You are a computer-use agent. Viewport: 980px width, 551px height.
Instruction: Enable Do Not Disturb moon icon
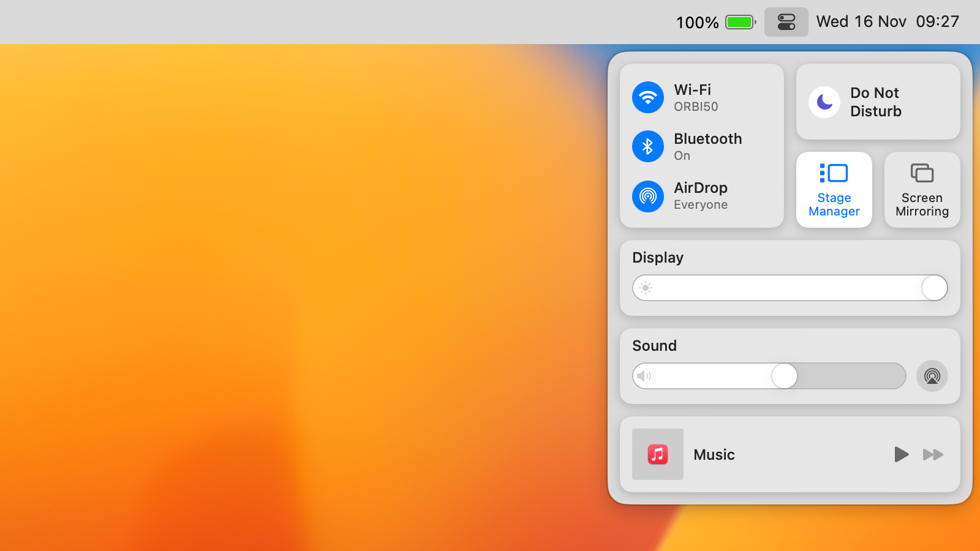click(824, 102)
